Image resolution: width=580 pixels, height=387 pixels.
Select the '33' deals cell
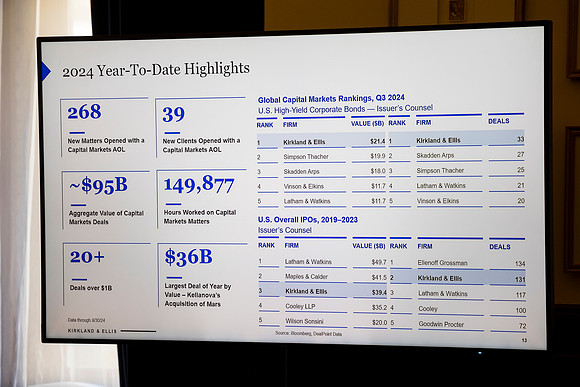pos(520,139)
